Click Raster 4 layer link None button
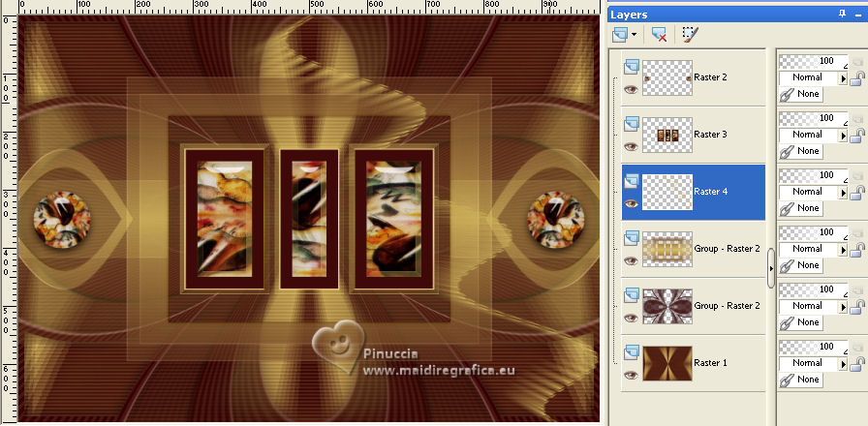The image size is (868, 426). (800, 208)
